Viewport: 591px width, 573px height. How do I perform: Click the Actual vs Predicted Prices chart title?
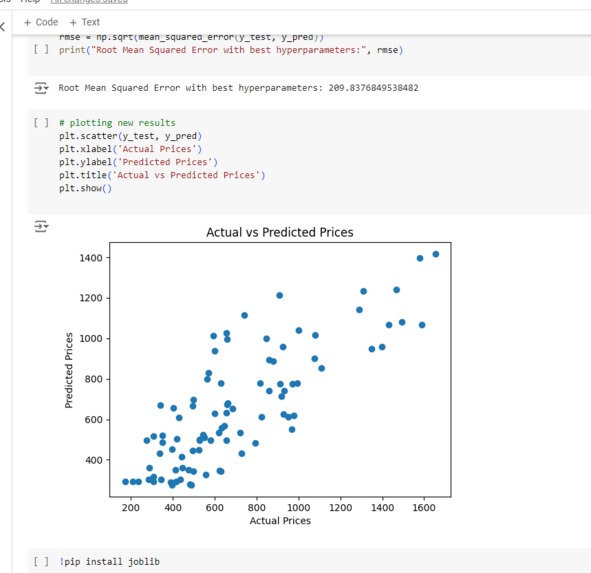tap(280, 232)
